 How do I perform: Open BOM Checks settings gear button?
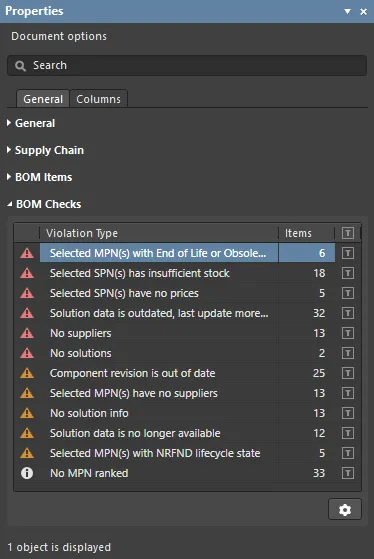pos(345,509)
